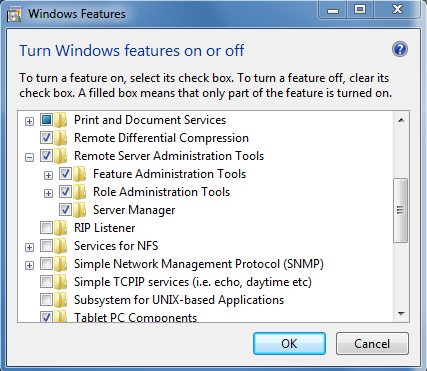
Task: Expand Role Administration Tools node
Action: pyautogui.click(x=48, y=193)
